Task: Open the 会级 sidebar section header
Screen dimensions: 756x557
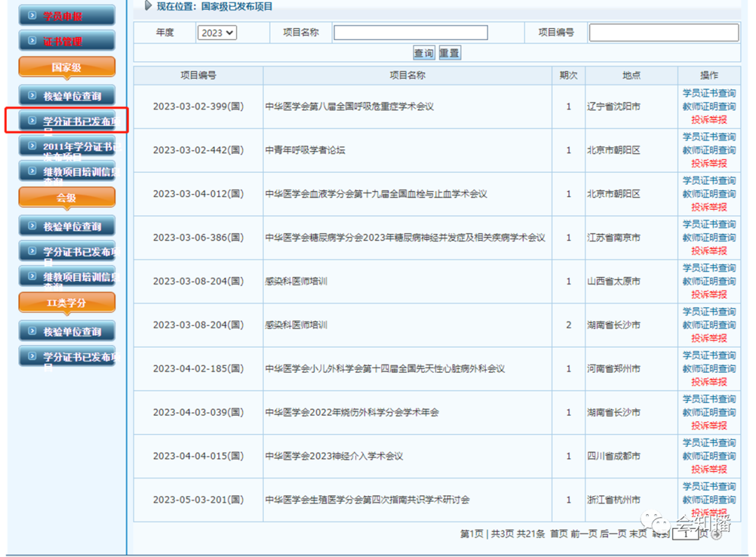Action: 66,198
